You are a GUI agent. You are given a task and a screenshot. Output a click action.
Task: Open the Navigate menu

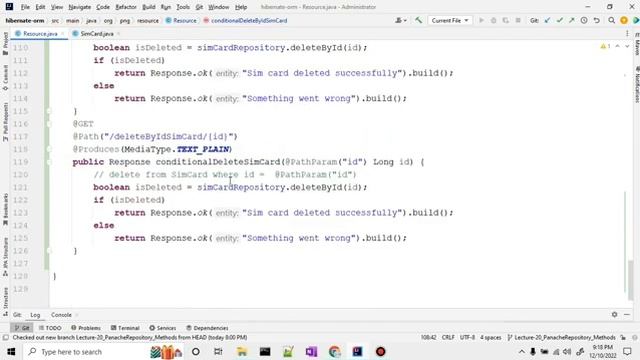click(x=80, y=7)
